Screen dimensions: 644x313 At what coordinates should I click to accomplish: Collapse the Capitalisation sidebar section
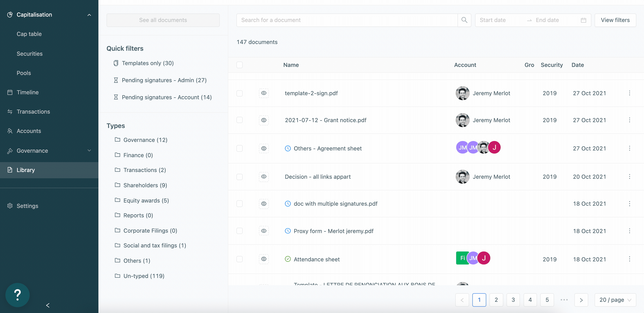89,15
